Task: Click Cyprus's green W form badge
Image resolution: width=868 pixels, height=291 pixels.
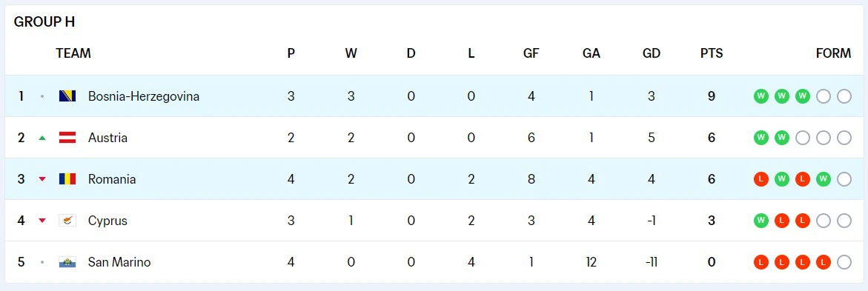Action: [x=761, y=221]
